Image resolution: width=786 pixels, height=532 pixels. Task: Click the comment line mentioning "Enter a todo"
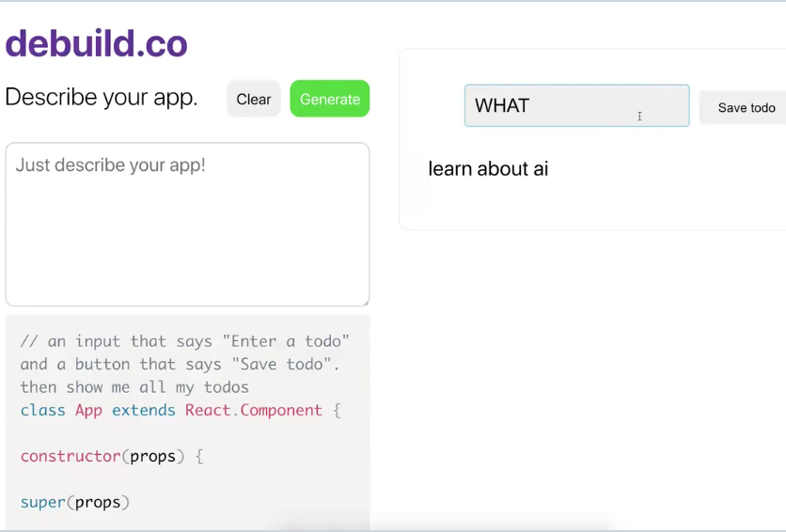tap(184, 341)
